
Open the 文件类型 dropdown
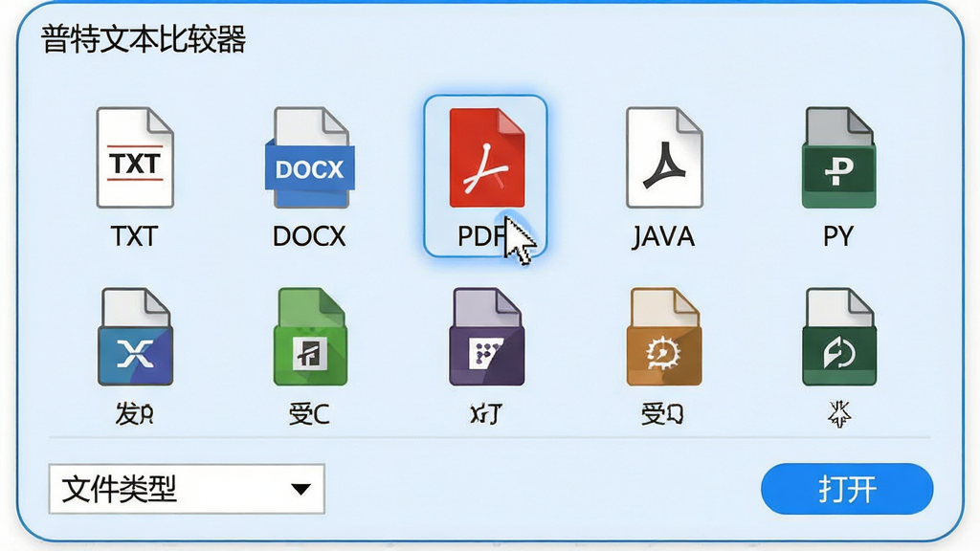187,489
